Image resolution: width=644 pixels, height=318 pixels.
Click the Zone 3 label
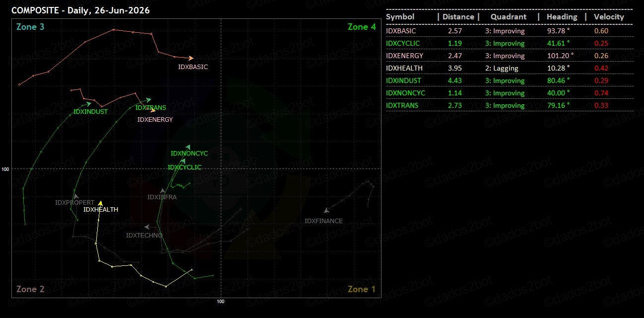click(30, 27)
